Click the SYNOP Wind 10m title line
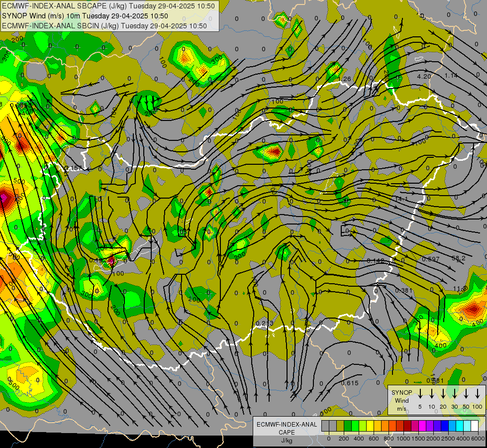 85,16
